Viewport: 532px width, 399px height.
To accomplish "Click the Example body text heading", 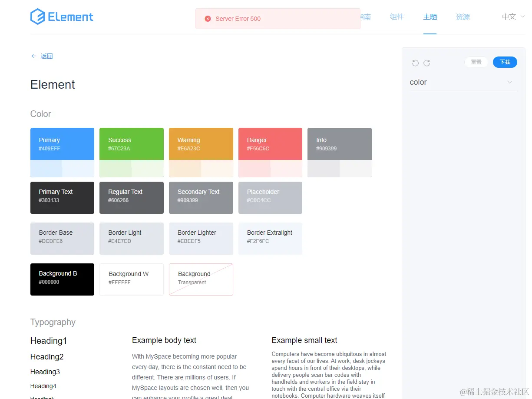I will tap(164, 340).
